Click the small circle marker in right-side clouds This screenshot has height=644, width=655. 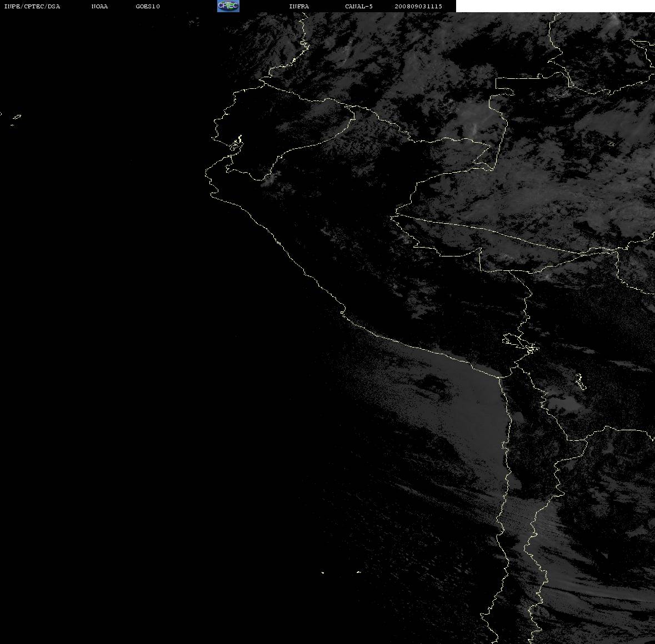tap(611, 144)
